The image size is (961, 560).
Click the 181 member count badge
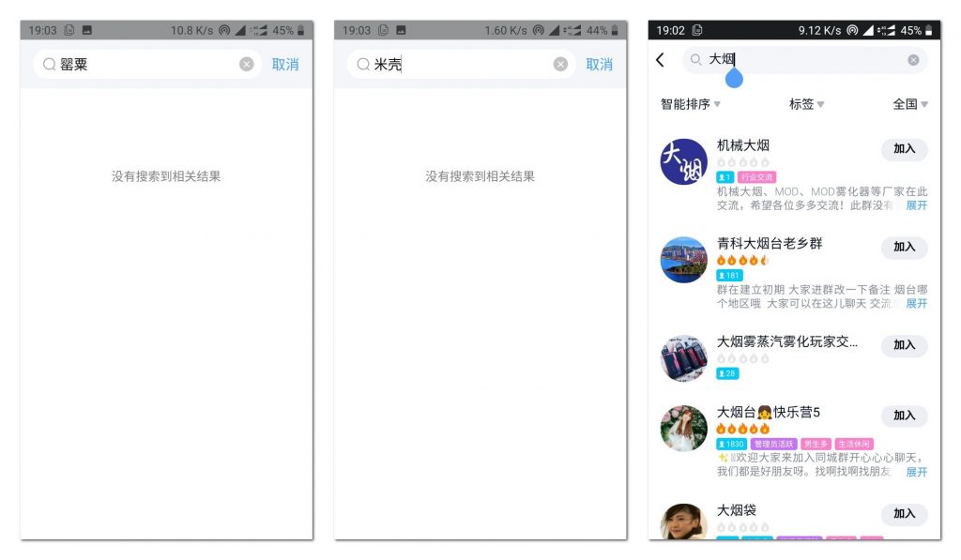pyautogui.click(x=729, y=275)
